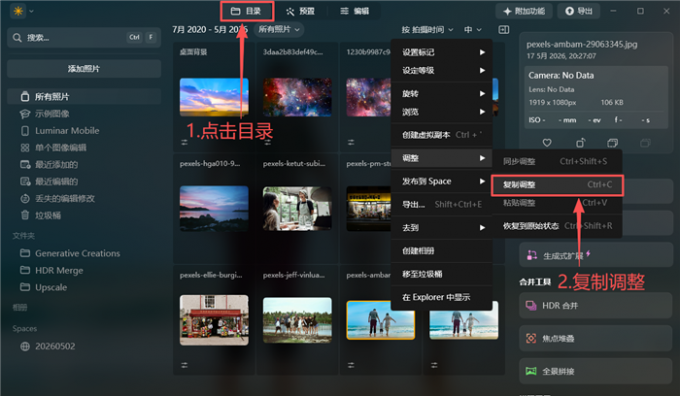Click the copy adjustments stack icon
The height and width of the screenshot is (396, 680).
point(612,143)
